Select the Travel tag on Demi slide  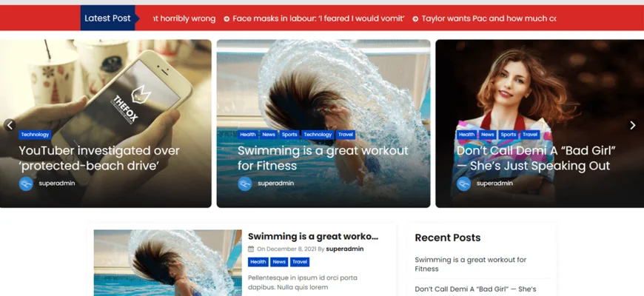tap(530, 135)
